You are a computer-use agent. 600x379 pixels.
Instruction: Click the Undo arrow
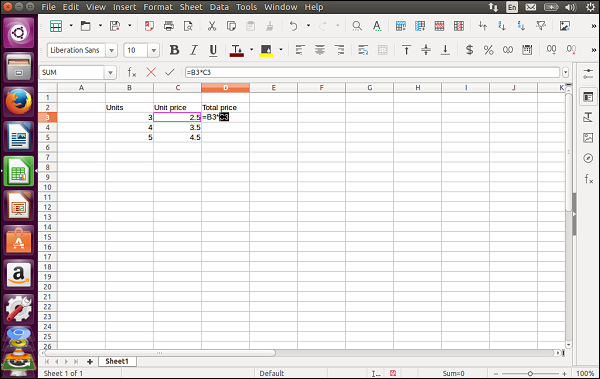(x=293, y=26)
